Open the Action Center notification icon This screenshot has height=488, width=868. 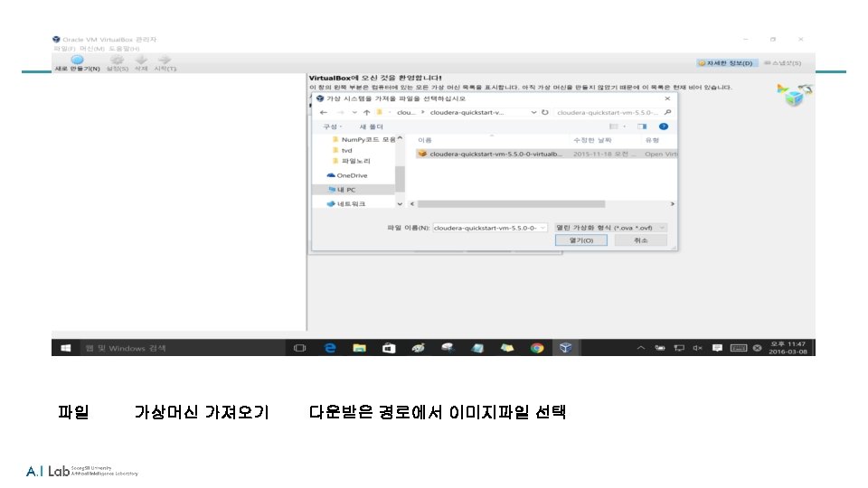[717, 347]
